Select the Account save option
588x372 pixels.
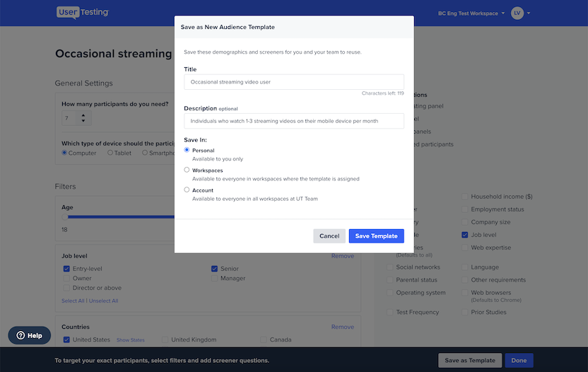(187, 190)
